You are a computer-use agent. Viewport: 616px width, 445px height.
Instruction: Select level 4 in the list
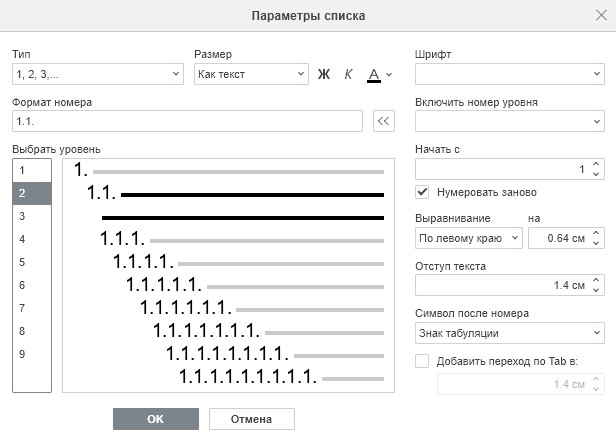pyautogui.click(x=32, y=239)
